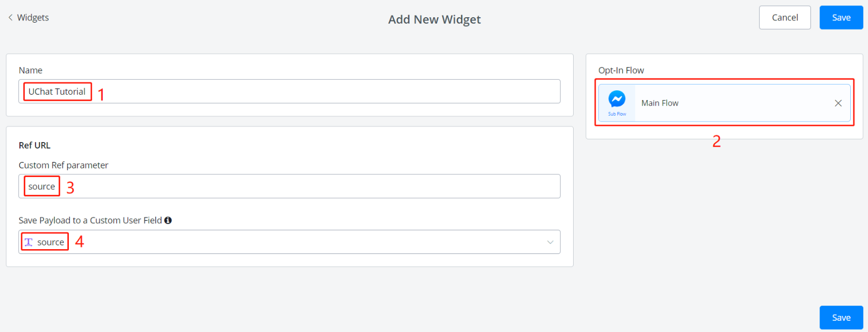Image resolution: width=868 pixels, height=332 pixels.
Task: Click the Save Payload to Custom User Field label
Action: pyautogui.click(x=90, y=220)
